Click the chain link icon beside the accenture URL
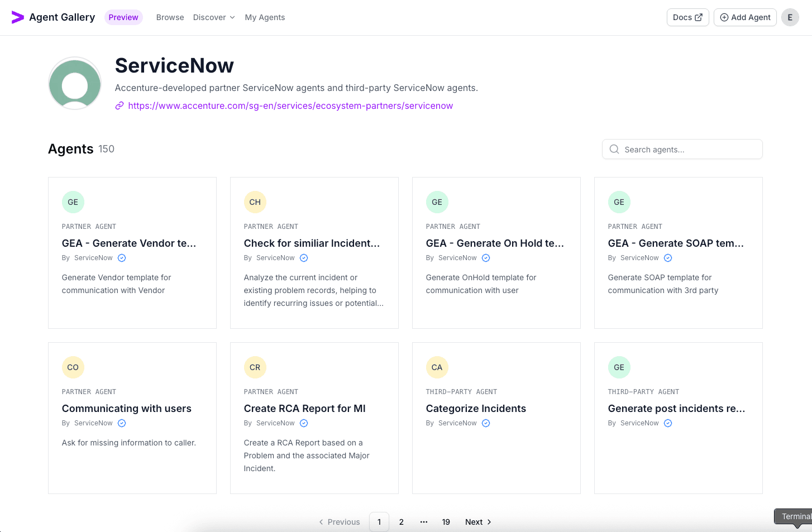 [119, 106]
